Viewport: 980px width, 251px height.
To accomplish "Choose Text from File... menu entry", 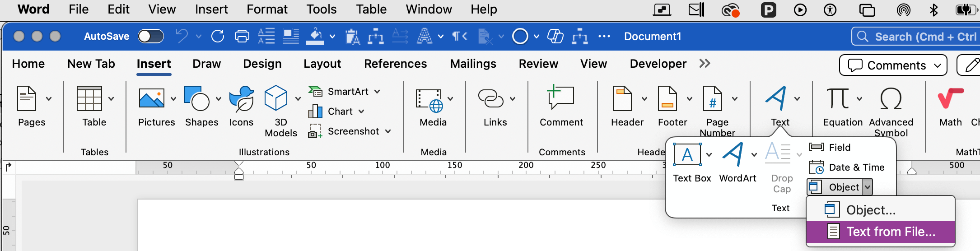I will 881,232.
